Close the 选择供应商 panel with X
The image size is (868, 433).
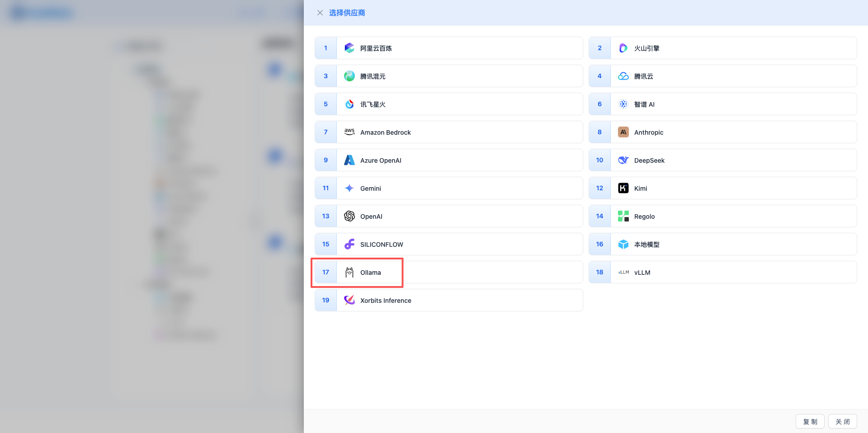pyautogui.click(x=320, y=13)
